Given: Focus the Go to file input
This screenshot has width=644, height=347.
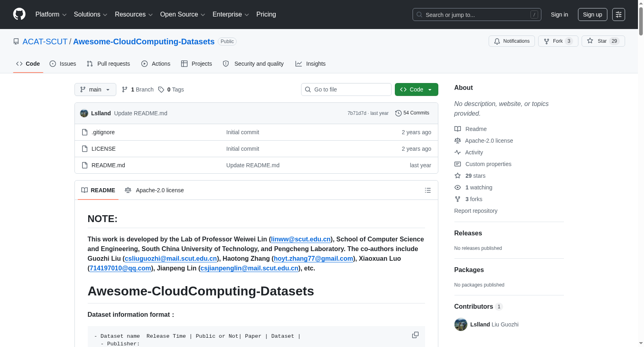Looking at the screenshot, I should coord(346,89).
